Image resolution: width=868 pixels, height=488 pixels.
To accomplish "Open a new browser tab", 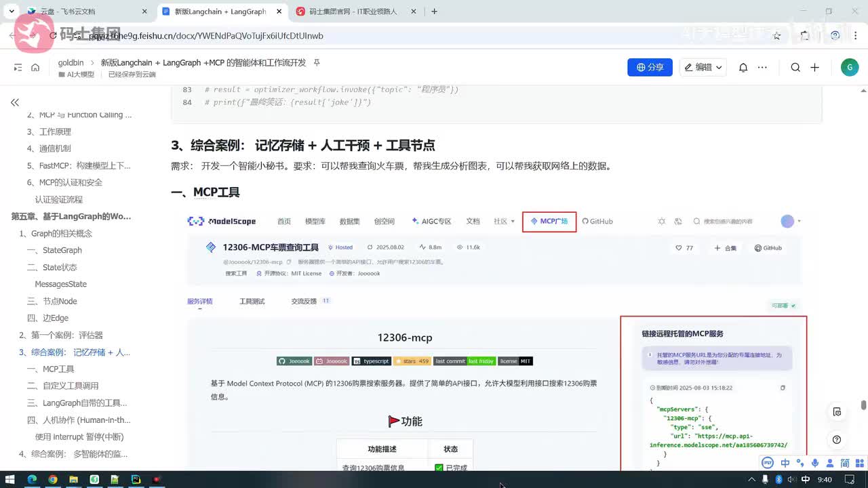I will pos(435,12).
